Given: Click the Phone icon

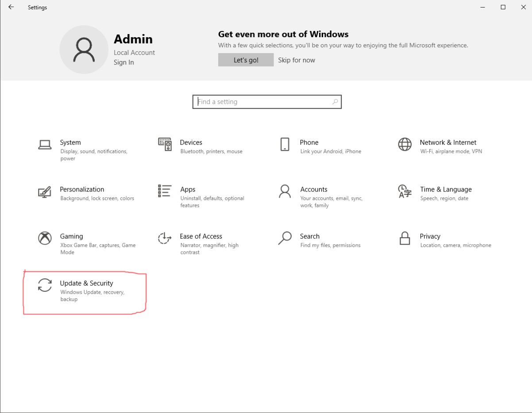Looking at the screenshot, I should tap(285, 144).
